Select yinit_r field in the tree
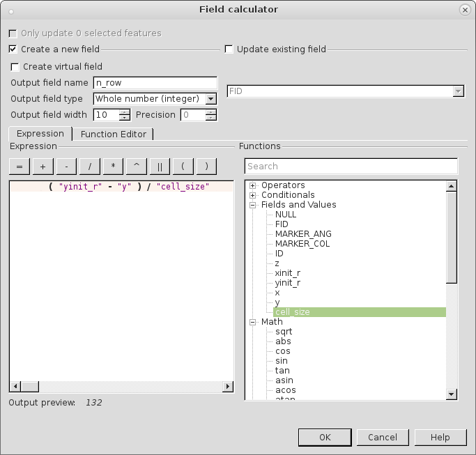 [x=288, y=283]
